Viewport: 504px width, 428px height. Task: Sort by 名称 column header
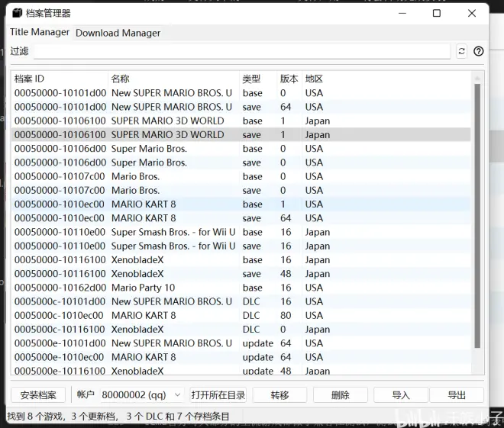(x=173, y=79)
